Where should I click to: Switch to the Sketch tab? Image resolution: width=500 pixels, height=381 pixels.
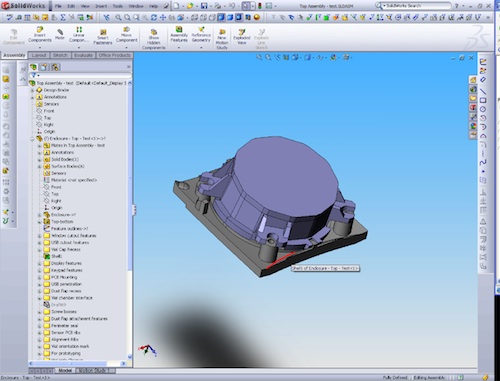point(60,55)
